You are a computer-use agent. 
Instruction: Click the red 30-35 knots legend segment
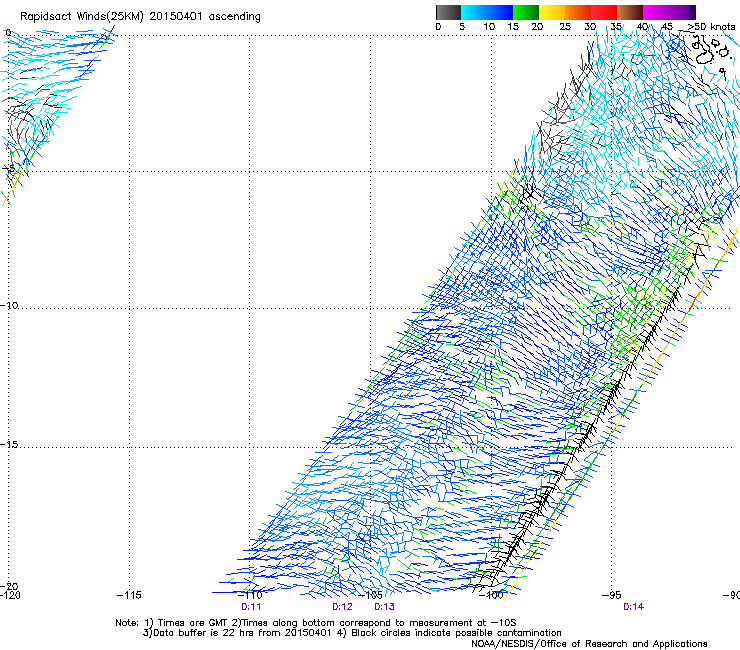[x=604, y=12]
